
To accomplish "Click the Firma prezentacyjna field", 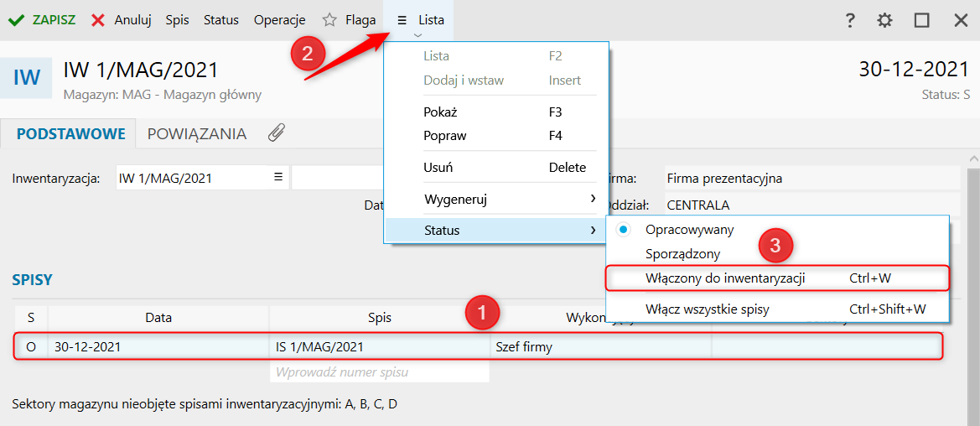I will click(811, 179).
